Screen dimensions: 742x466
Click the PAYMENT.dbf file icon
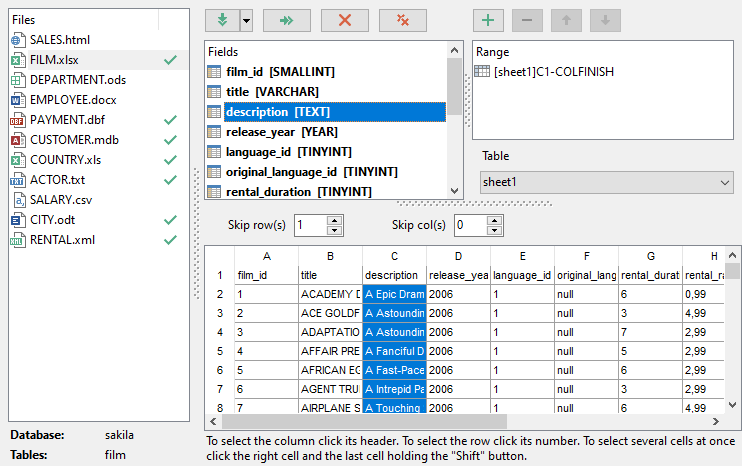coord(18,120)
